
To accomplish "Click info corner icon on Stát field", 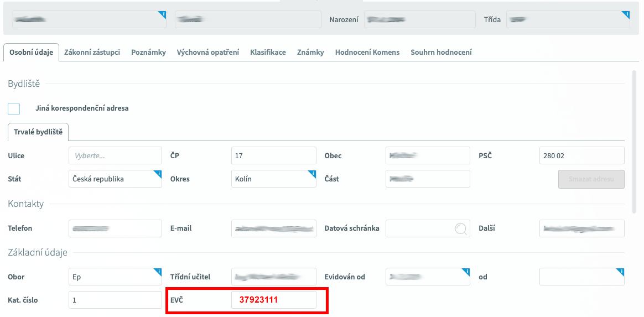I will (x=159, y=173).
